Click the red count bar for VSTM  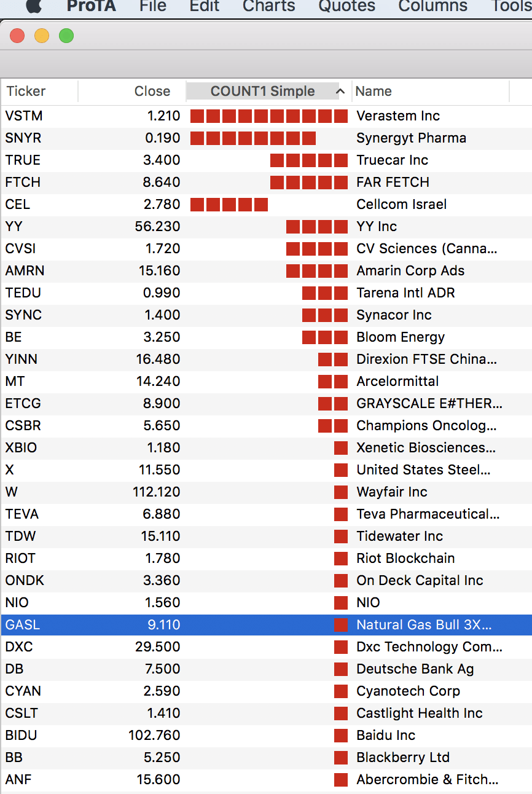(x=269, y=116)
